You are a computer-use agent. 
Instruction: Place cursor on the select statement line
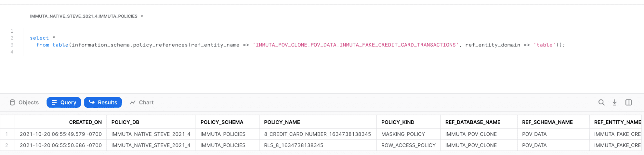(42, 38)
